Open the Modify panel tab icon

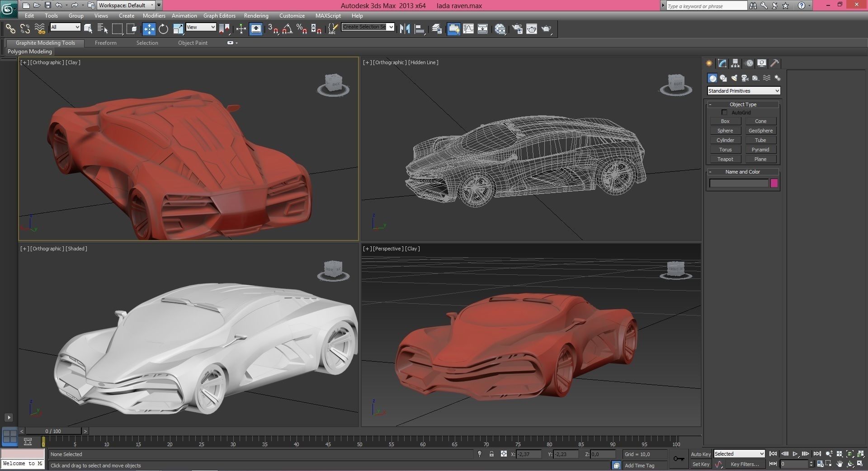pos(722,63)
